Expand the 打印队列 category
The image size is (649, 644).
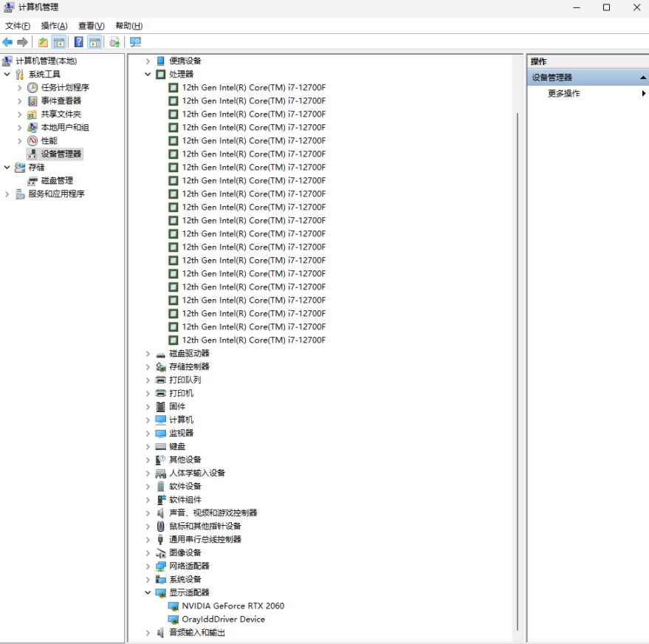pyautogui.click(x=148, y=380)
